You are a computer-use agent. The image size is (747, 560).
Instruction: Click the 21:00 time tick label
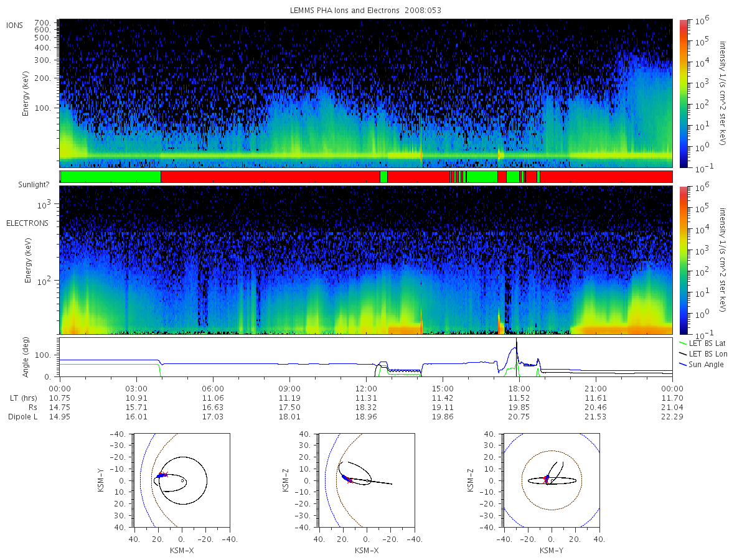(596, 388)
